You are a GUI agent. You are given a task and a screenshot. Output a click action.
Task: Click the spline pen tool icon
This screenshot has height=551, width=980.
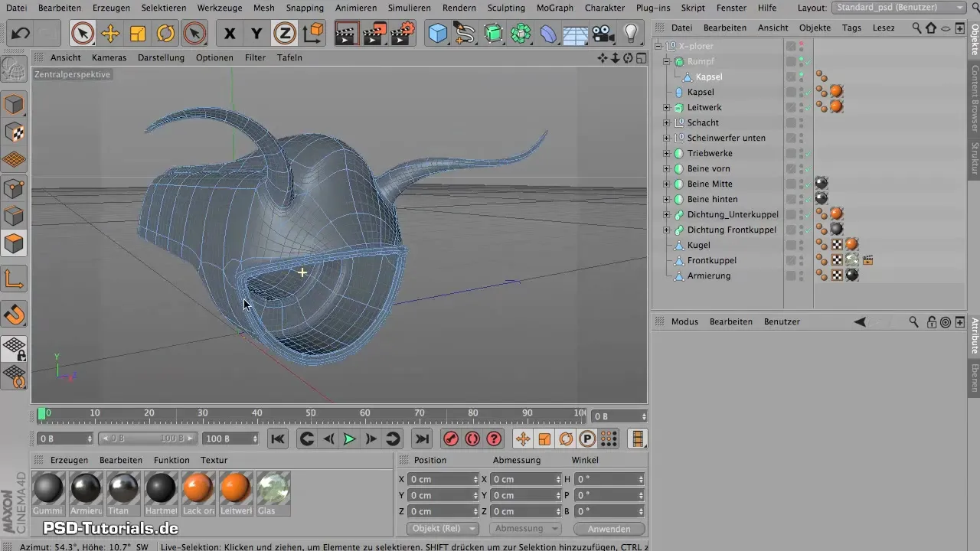(x=465, y=34)
